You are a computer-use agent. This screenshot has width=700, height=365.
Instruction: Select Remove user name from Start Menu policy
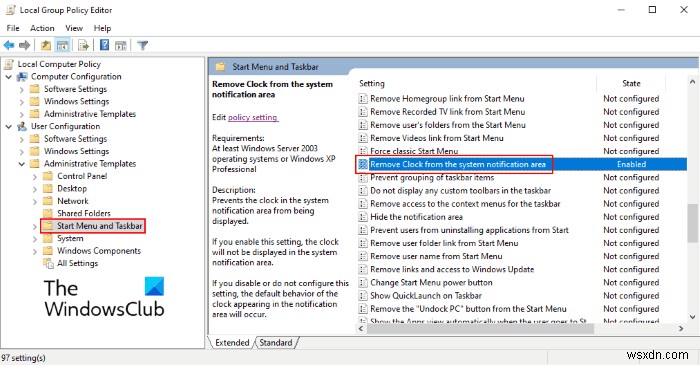[436, 256]
